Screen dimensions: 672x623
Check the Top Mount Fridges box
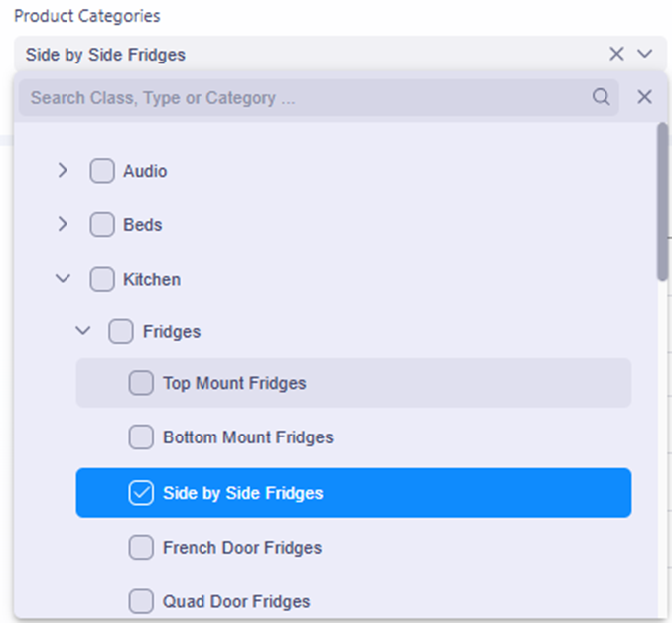pos(141,383)
